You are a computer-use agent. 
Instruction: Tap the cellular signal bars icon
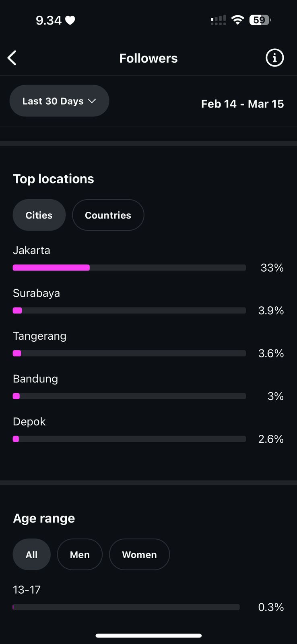pyautogui.click(x=218, y=20)
